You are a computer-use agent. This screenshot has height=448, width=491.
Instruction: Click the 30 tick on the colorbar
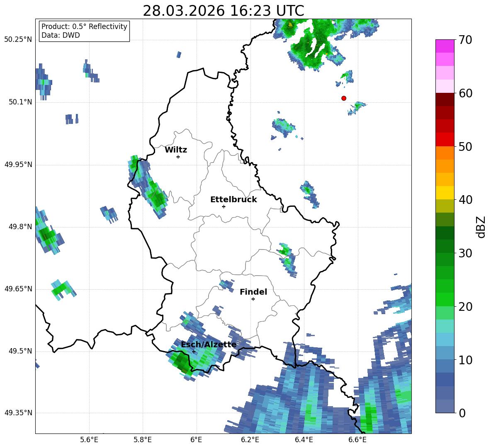(465, 253)
